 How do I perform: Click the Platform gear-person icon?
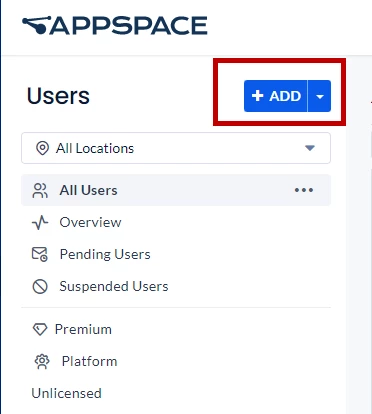coord(42,362)
